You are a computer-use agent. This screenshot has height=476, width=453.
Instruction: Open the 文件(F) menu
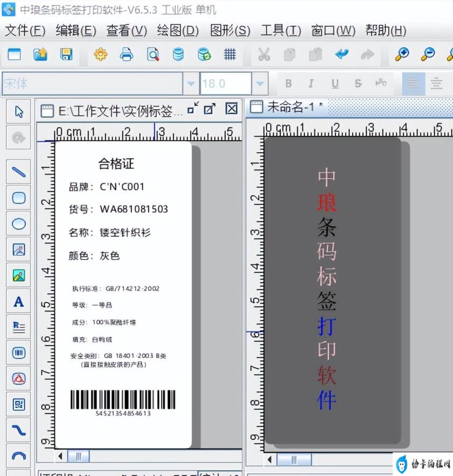tap(25, 31)
